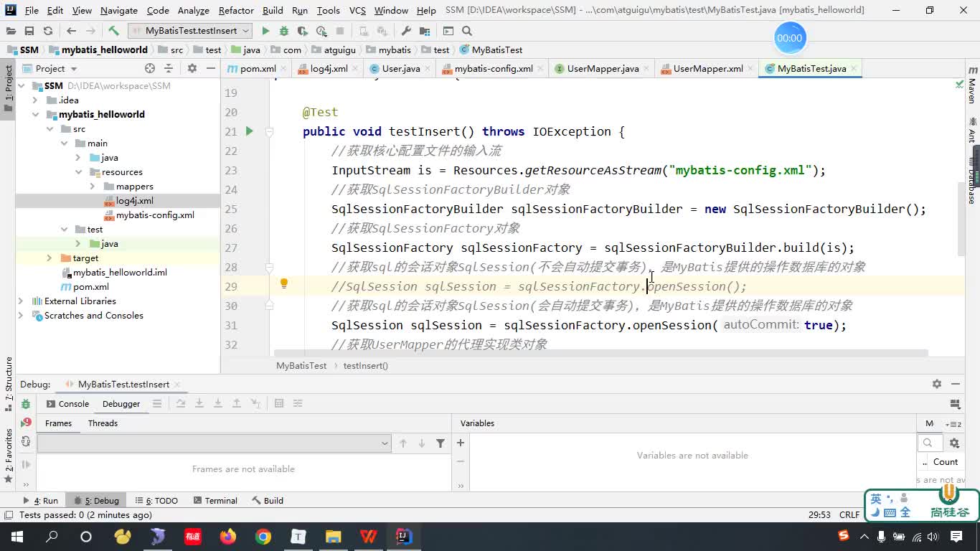
Task: Start debugging with the bug icon in the toolbar
Action: 284,31
